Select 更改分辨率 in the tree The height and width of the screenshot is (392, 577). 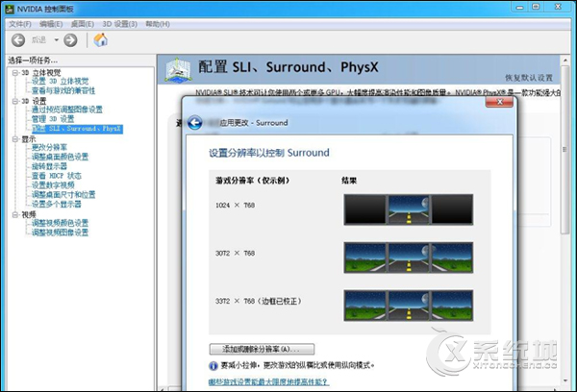pos(49,147)
